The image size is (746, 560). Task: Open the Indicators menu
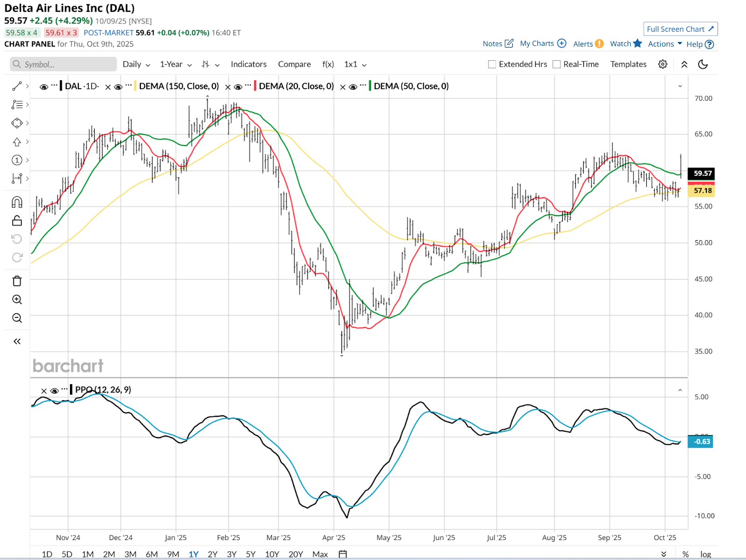pyautogui.click(x=249, y=64)
